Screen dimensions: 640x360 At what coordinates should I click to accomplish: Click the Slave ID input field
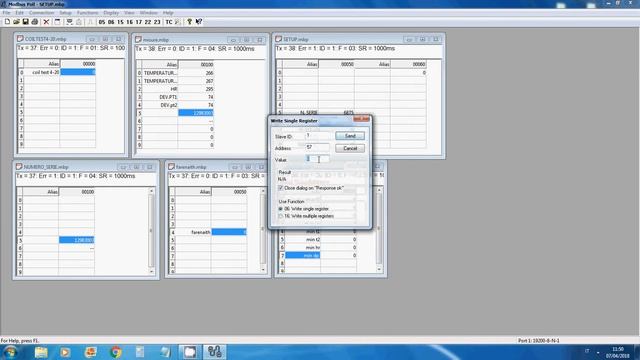tap(317, 136)
